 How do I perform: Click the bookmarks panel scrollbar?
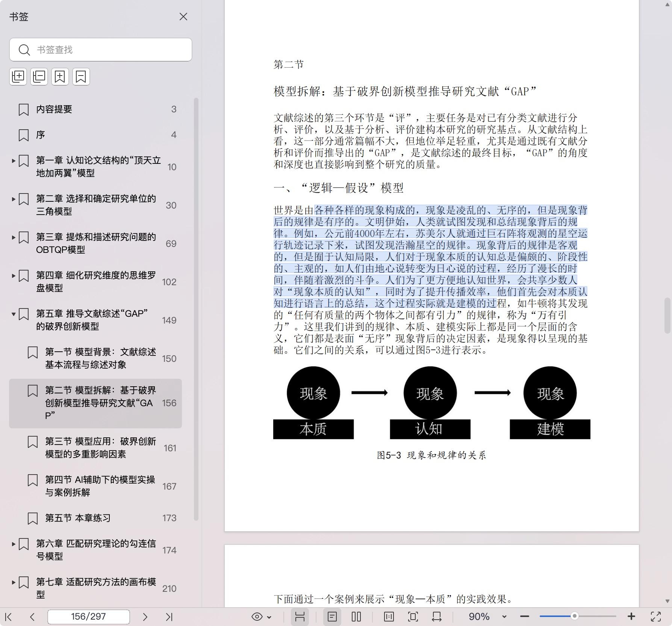point(196,309)
